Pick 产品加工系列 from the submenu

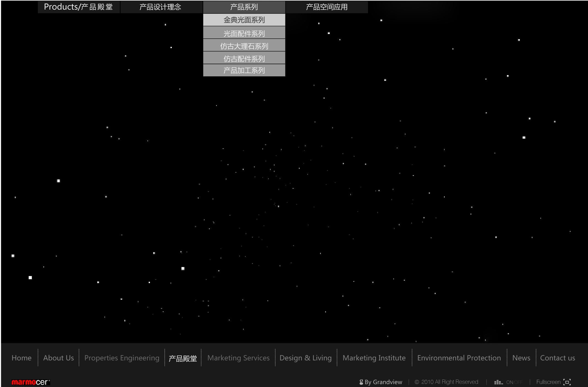coord(244,71)
